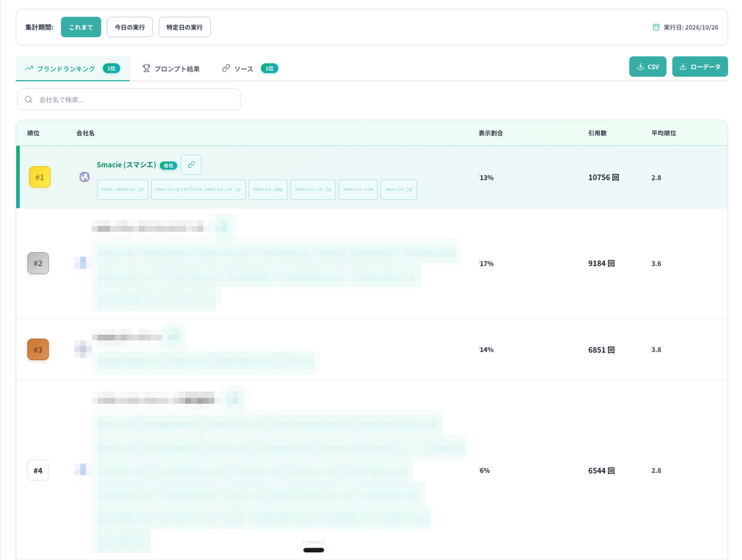Click the calendar icon next to 実行日
Viewport: 742px width, 560px height.
coord(656,27)
